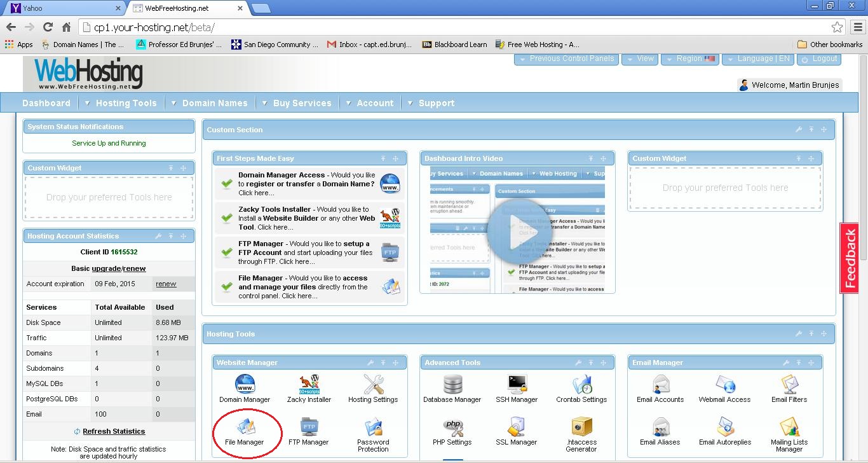Click the wrench icon in Hosting Tools header

click(x=799, y=334)
